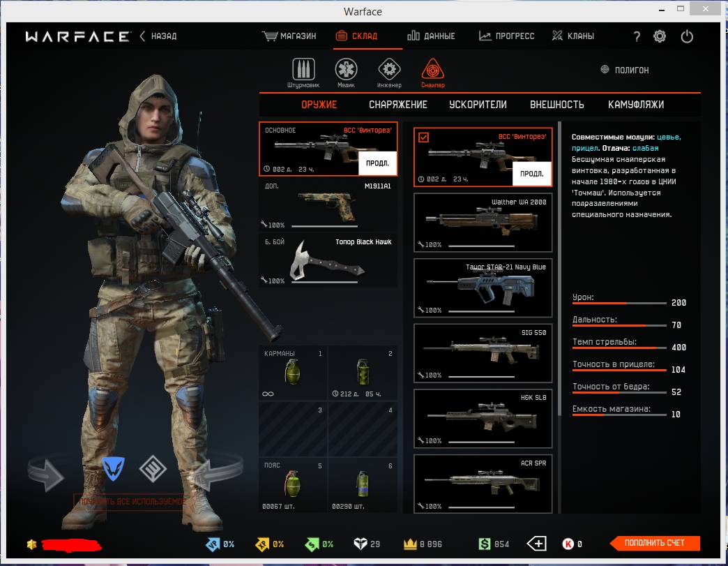
Task: Select the Walther WA 2000 rifle
Action: (483, 223)
